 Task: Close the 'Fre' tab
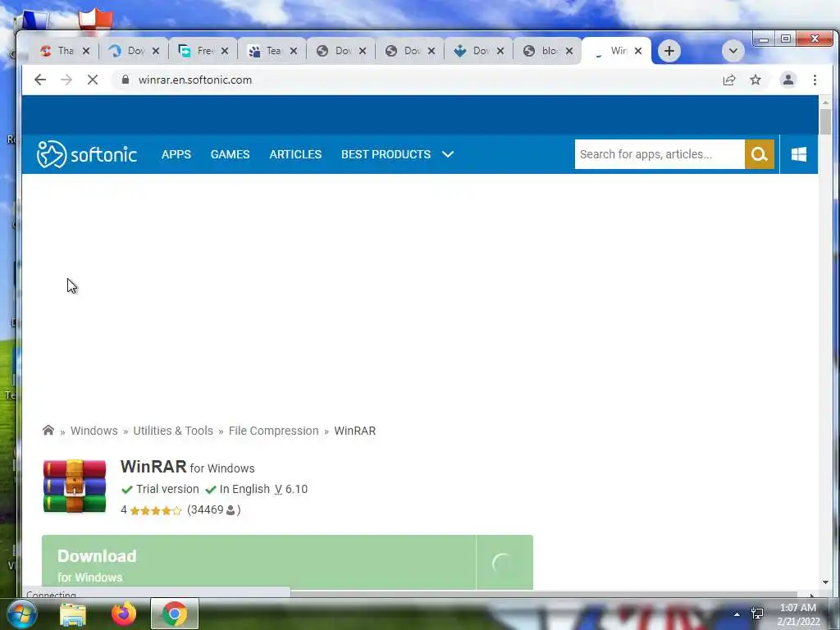(x=225, y=51)
